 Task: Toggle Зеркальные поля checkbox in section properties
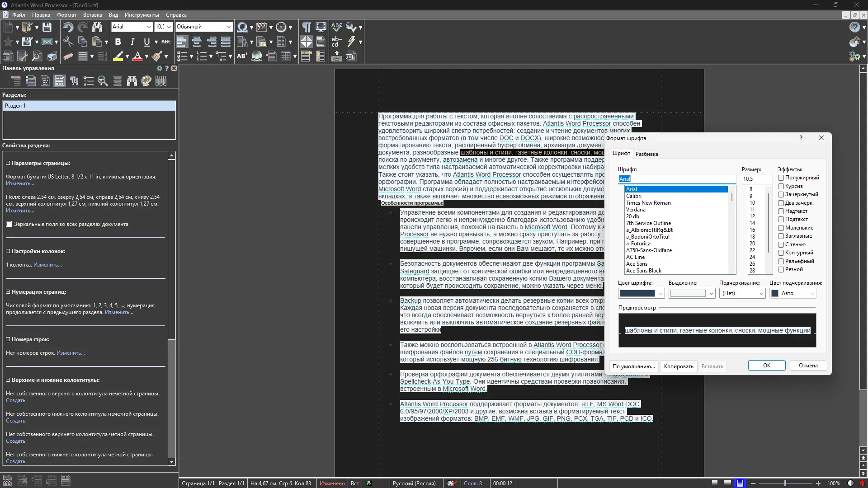click(x=9, y=224)
